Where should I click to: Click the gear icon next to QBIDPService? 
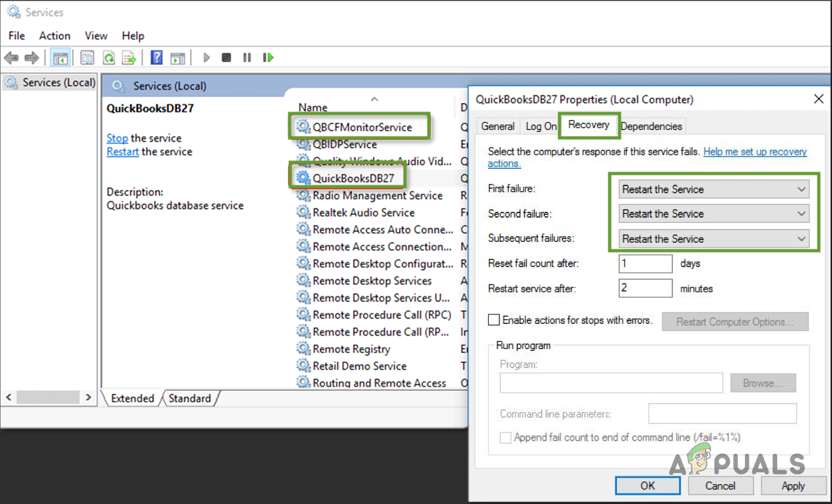(x=303, y=144)
